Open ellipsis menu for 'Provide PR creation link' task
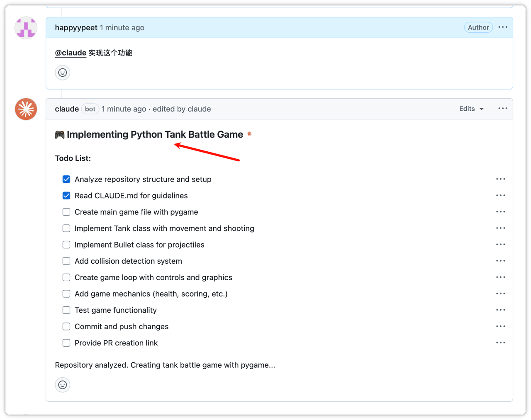 501,343
